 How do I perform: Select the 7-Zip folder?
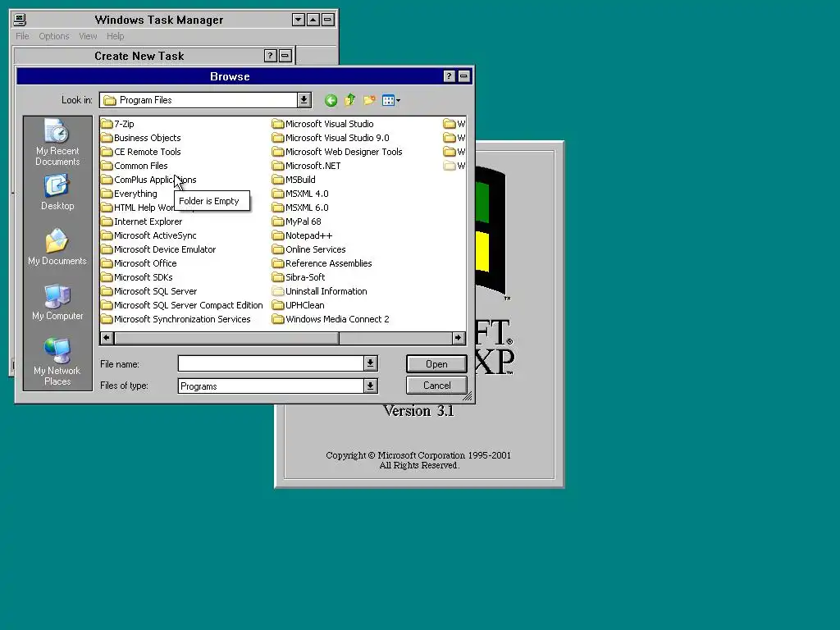tap(118, 124)
